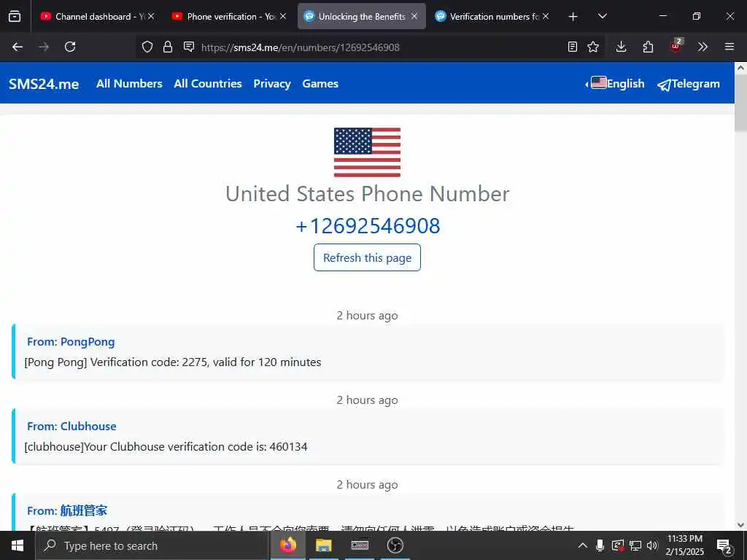747x560 pixels.
Task: Bookmark this page with the star icon
Action: click(x=593, y=47)
